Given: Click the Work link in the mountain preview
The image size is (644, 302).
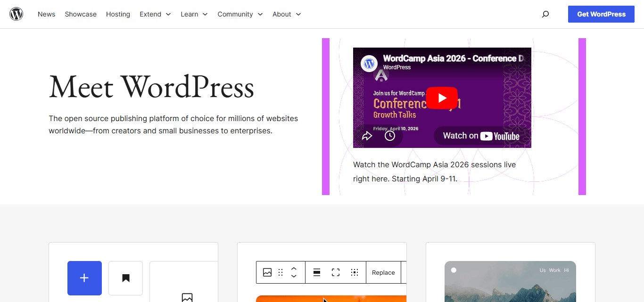Looking at the screenshot, I should (555, 270).
